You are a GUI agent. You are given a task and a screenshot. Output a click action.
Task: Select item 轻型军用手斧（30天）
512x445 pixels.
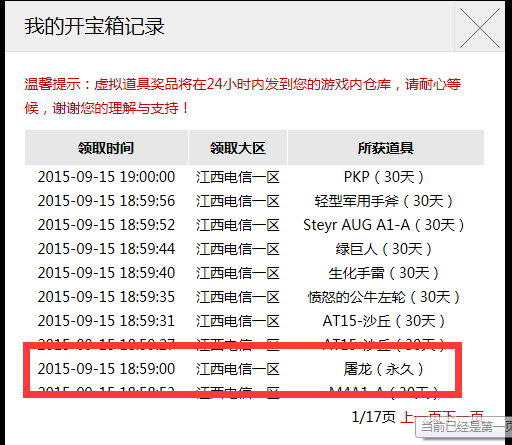(384, 201)
